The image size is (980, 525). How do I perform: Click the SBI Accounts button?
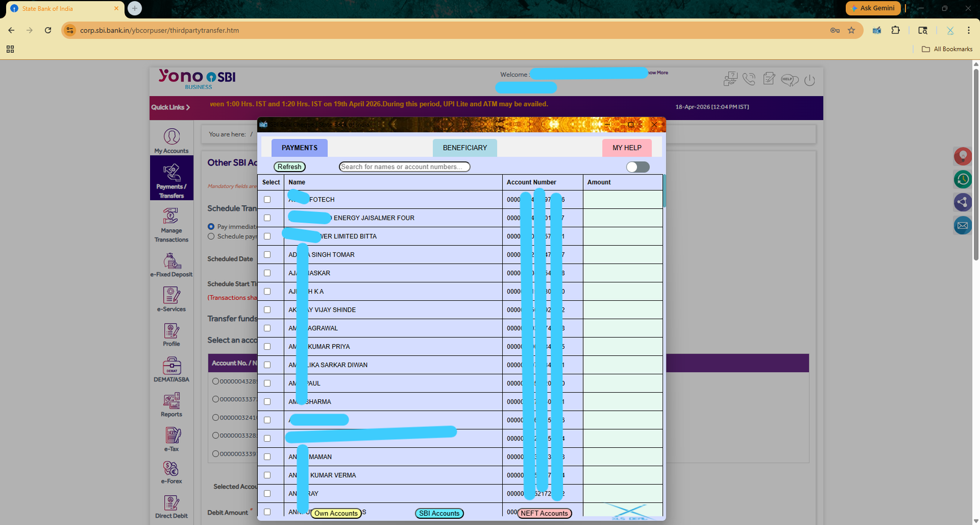439,513
